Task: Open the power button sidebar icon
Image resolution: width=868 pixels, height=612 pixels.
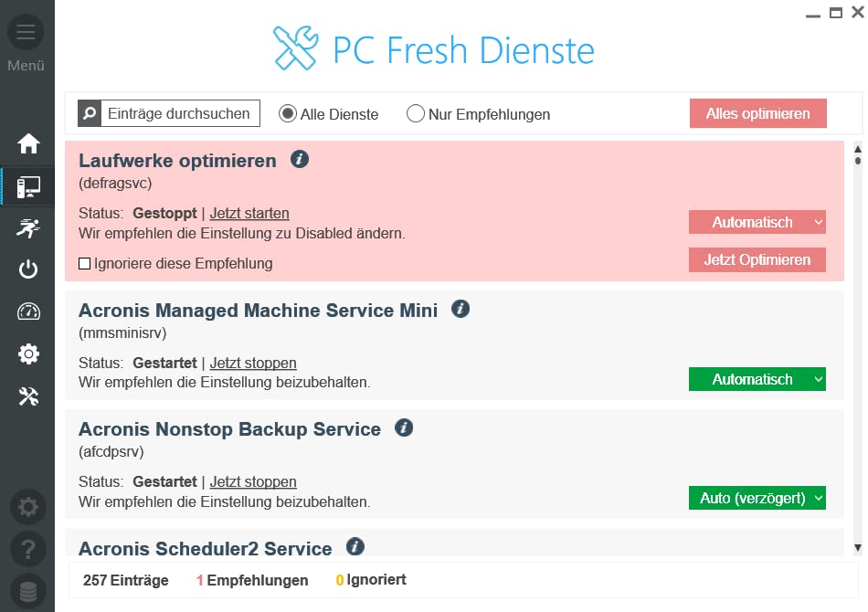Action: pyautogui.click(x=28, y=269)
